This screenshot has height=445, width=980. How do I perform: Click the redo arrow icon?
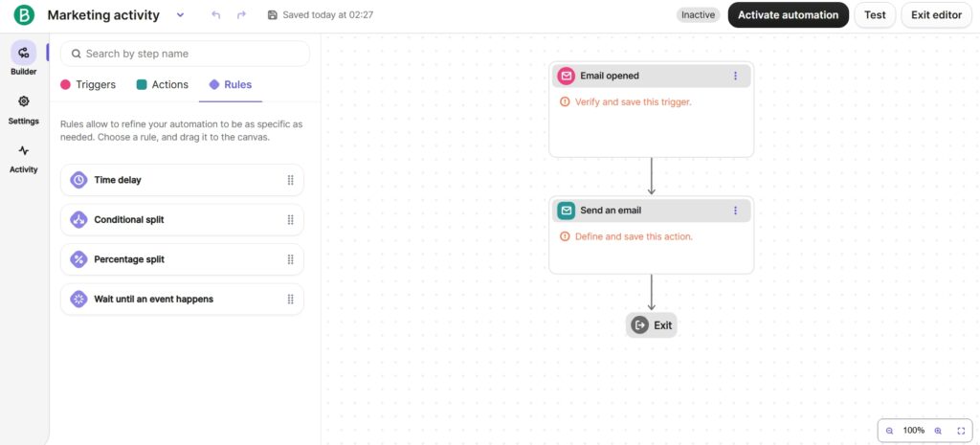pyautogui.click(x=241, y=15)
